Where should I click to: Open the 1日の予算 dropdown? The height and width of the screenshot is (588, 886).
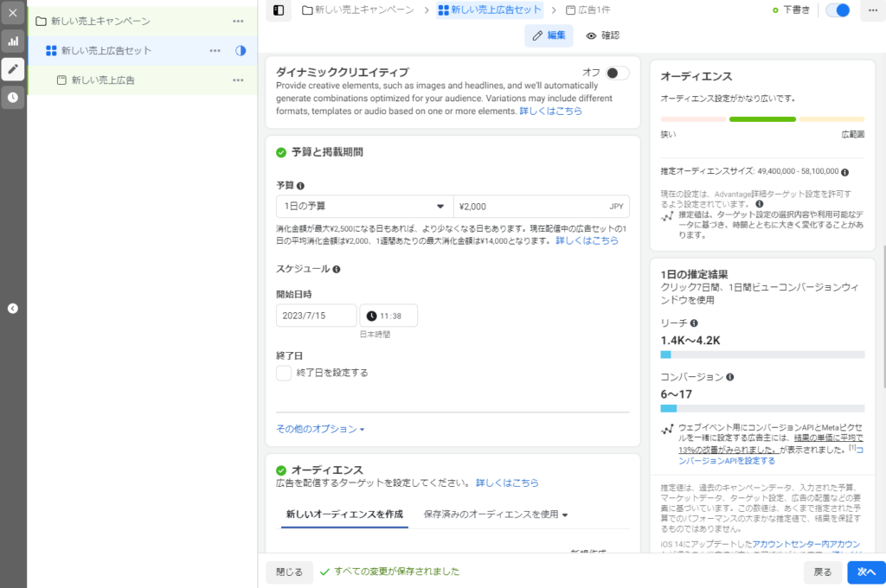click(x=363, y=207)
